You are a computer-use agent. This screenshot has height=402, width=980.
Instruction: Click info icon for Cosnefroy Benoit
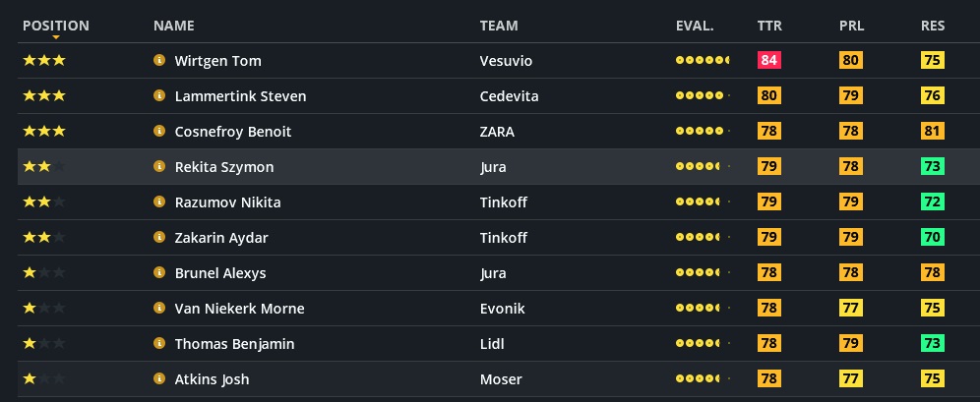click(x=158, y=132)
